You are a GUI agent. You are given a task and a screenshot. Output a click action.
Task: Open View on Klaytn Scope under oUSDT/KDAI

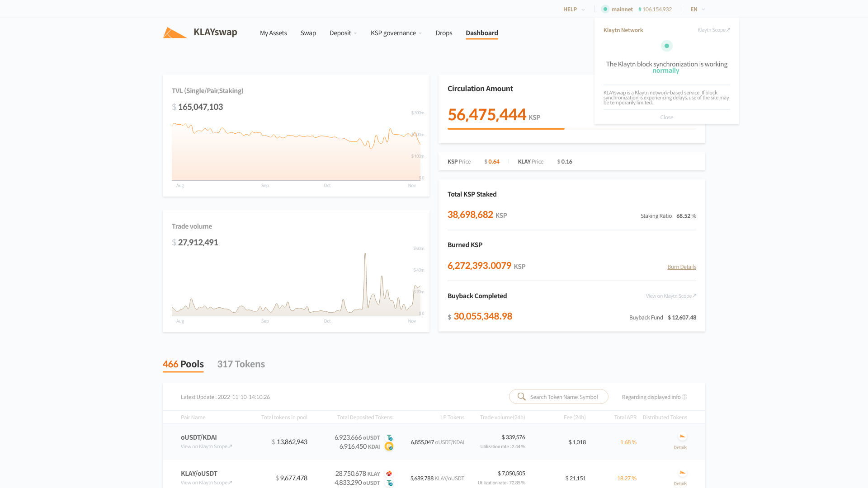(206, 446)
